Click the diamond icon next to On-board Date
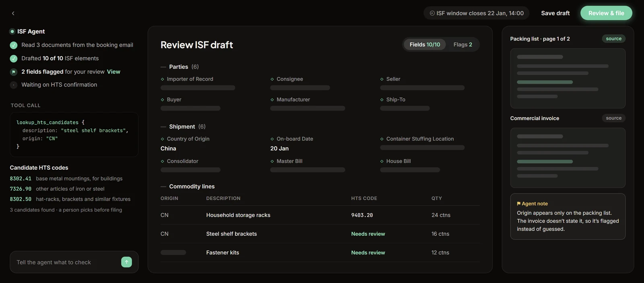The width and height of the screenshot is (644, 283). (x=272, y=139)
